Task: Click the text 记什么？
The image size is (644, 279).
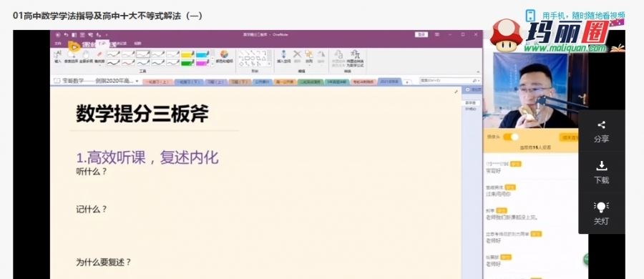Action: click(91, 209)
